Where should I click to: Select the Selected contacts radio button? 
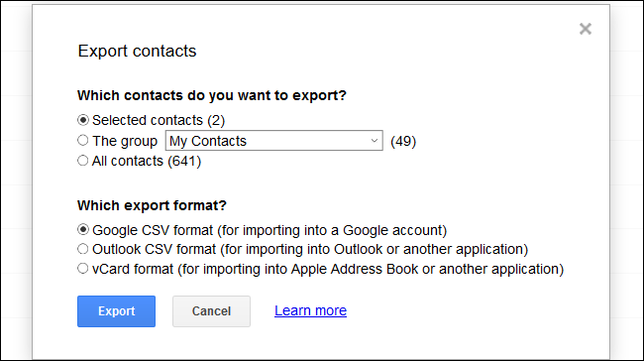tap(83, 120)
